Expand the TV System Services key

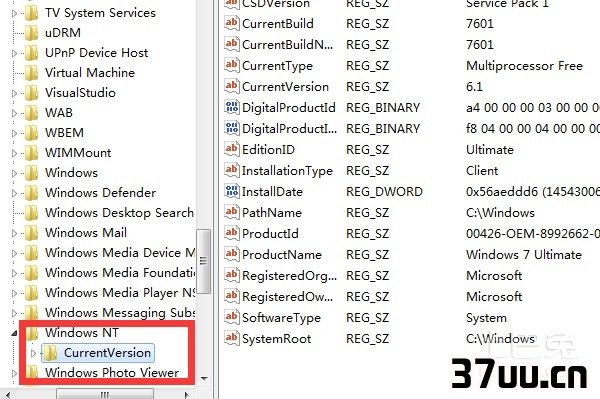[x=15, y=13]
